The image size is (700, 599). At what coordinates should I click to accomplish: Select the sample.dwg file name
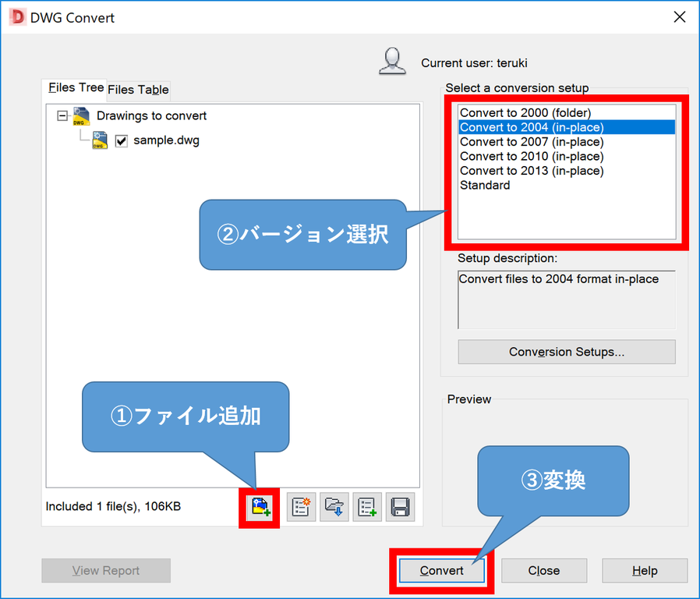click(x=167, y=140)
